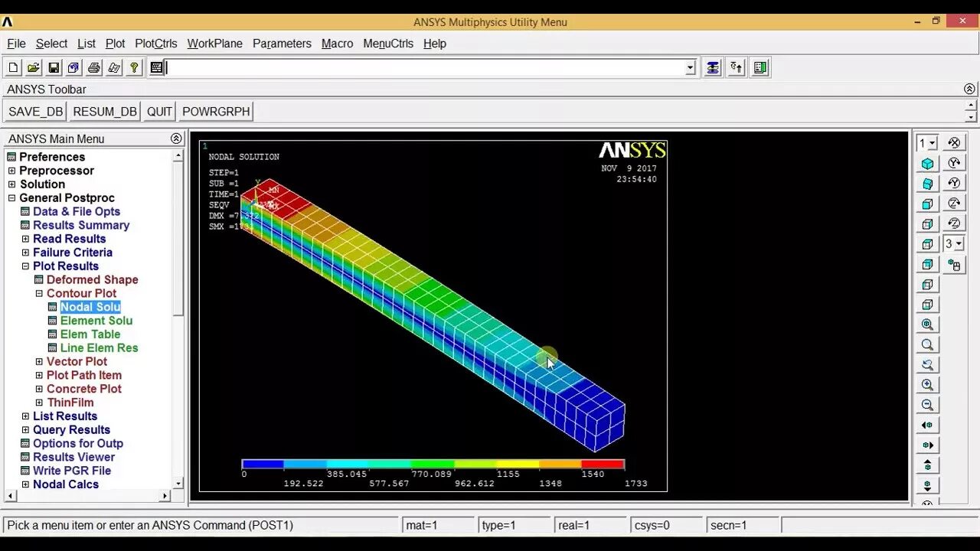Open the active window number dropdown
The width and height of the screenshot is (980, 551).
coord(932,143)
